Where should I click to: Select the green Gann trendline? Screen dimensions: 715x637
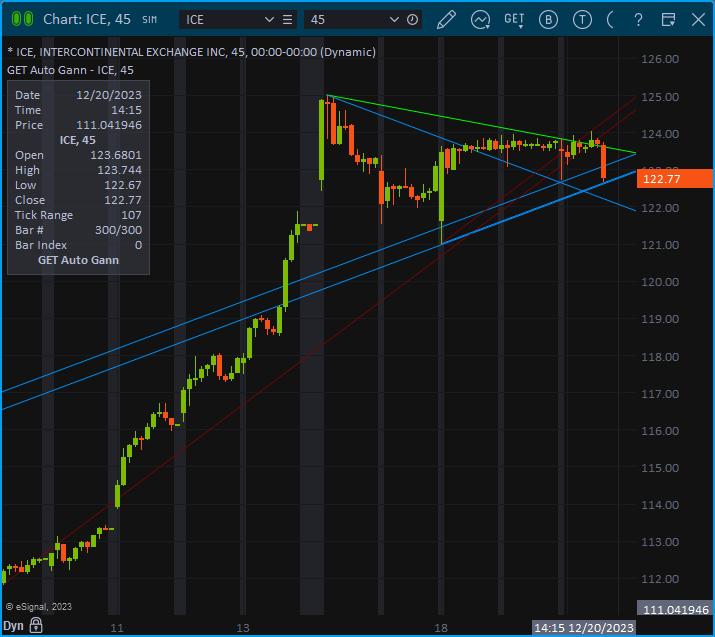tap(482, 124)
